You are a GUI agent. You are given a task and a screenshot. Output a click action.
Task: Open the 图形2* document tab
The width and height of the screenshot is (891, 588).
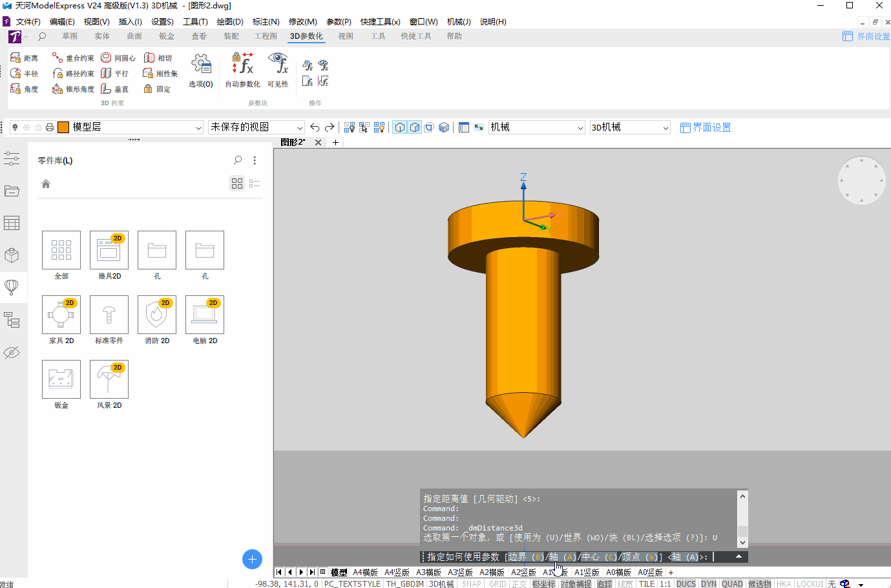coord(293,142)
